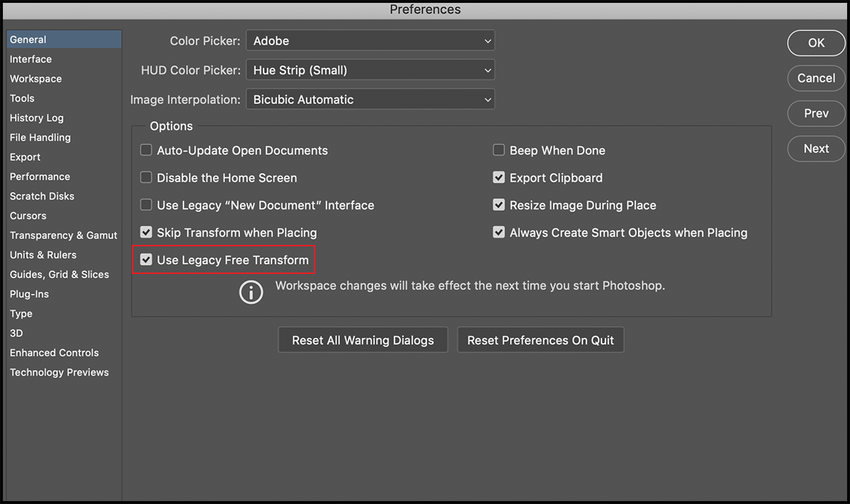Click the Cancel button
The image size is (850, 504).
click(x=816, y=78)
